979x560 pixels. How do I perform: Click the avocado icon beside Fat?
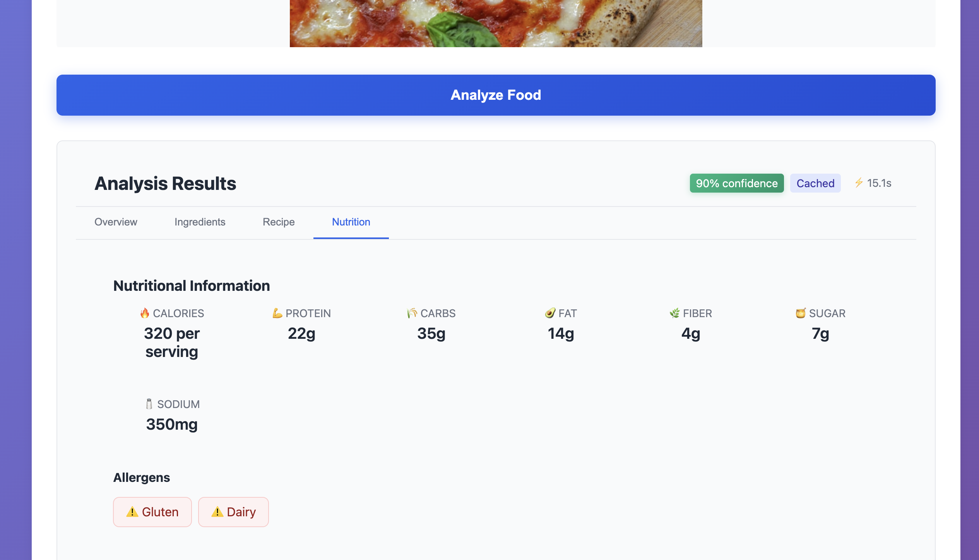[x=550, y=313]
